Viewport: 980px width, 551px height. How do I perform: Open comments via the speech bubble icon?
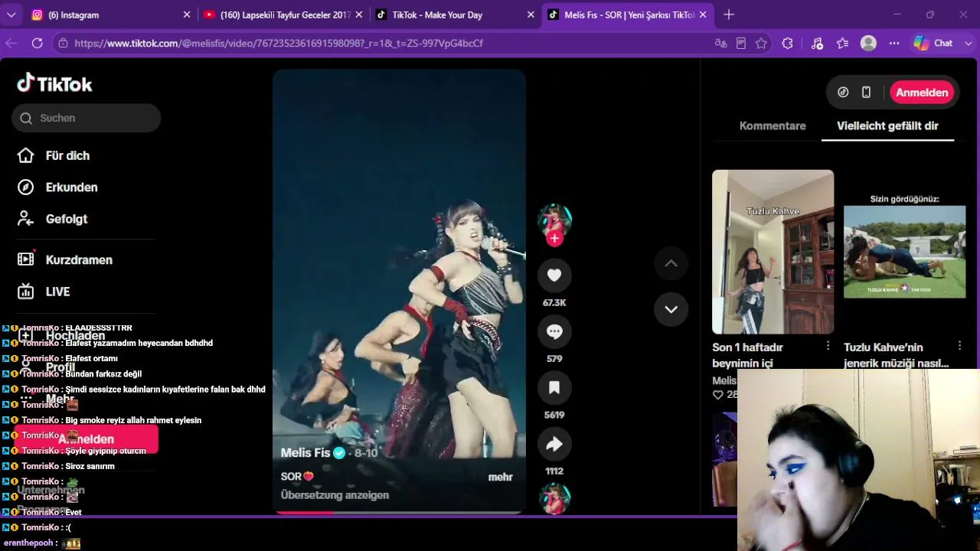tap(554, 331)
